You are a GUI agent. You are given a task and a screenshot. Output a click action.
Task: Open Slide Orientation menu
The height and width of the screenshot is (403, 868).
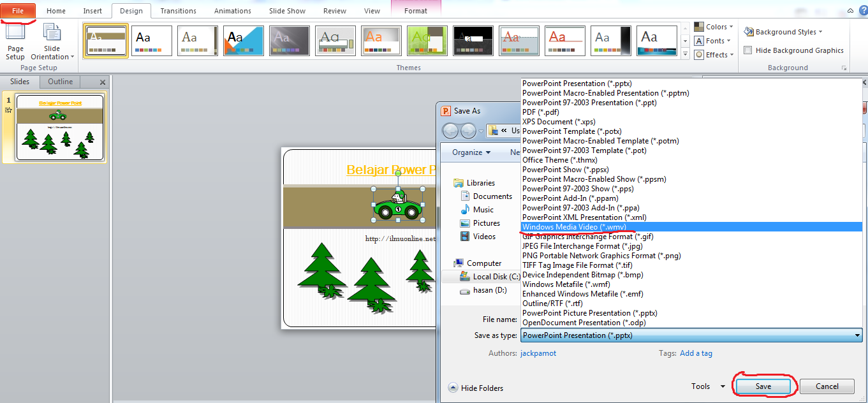[x=52, y=41]
